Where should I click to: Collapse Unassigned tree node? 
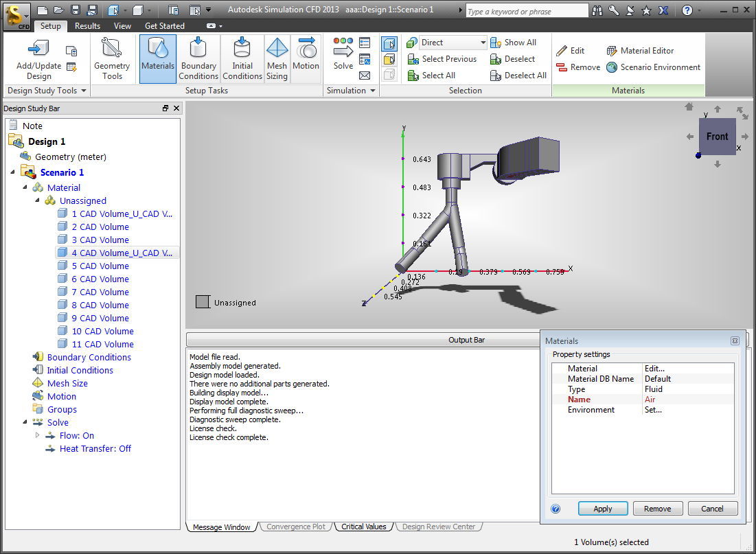coord(38,200)
